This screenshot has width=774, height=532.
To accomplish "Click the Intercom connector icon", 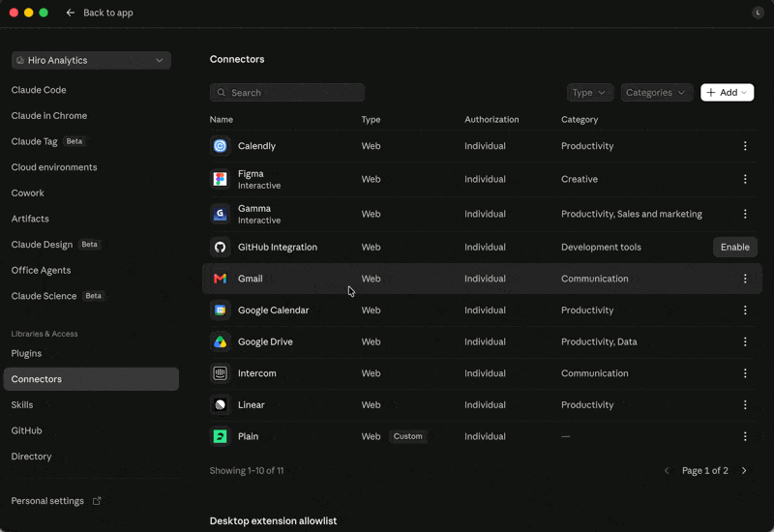I will pos(221,373).
